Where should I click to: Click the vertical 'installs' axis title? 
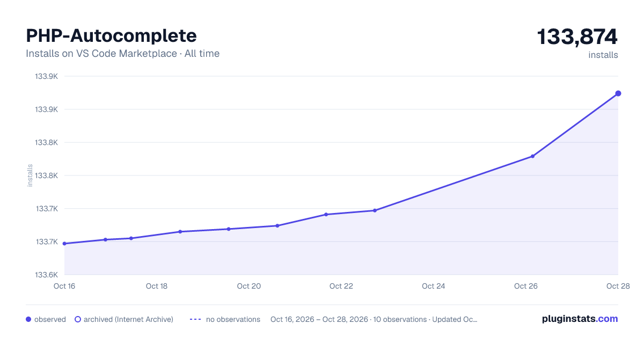[30, 175]
